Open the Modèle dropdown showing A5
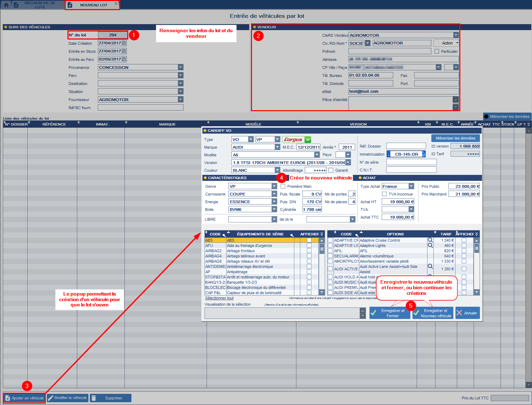Image resolution: width=532 pixels, height=405 pixels. tap(317, 155)
